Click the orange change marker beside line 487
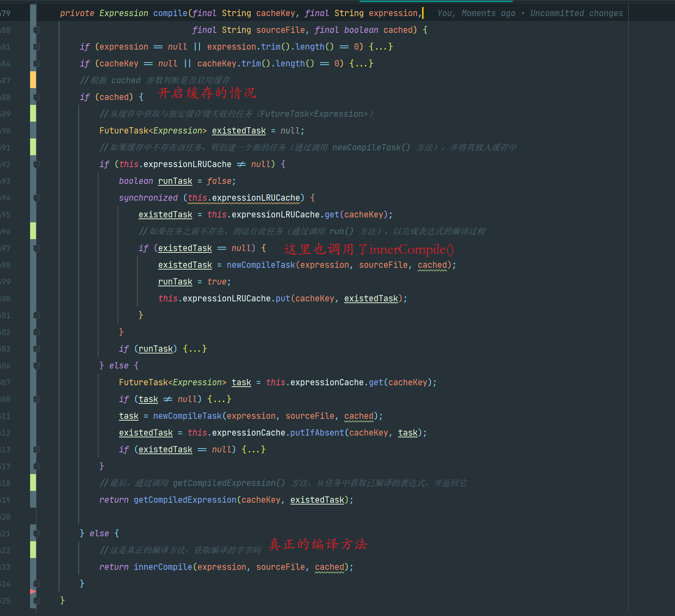The height and width of the screenshot is (616, 675). (33, 80)
